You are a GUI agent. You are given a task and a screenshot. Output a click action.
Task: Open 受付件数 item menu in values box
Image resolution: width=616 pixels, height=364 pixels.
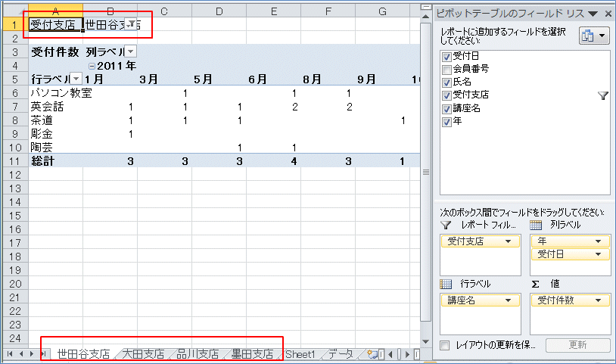598,300
